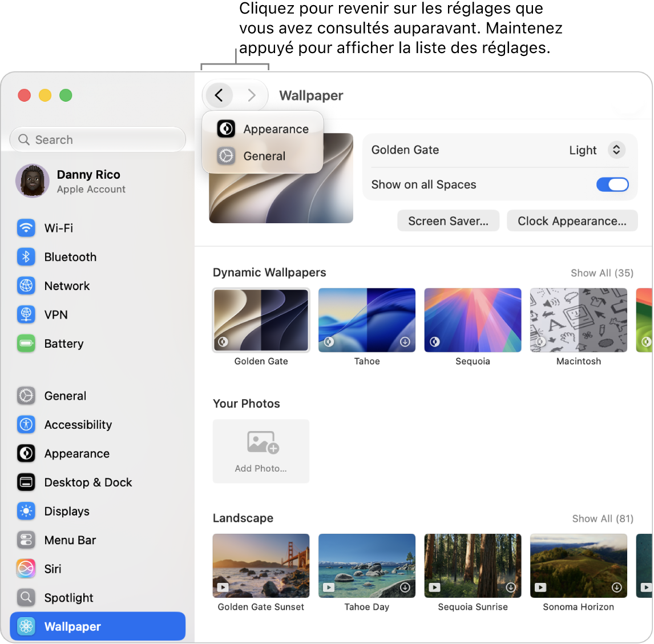Download Sonoma Horizon landscape wallpaper

tap(616, 587)
